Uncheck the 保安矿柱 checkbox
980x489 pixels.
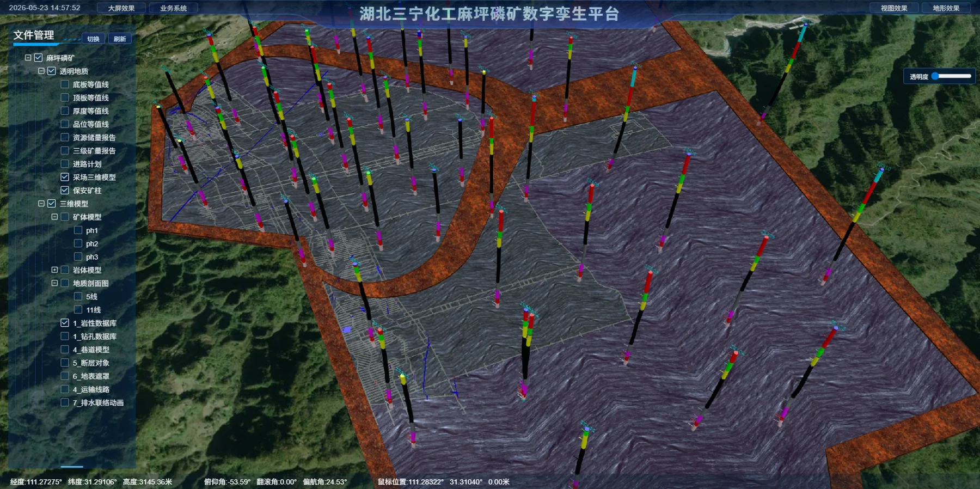[65, 190]
